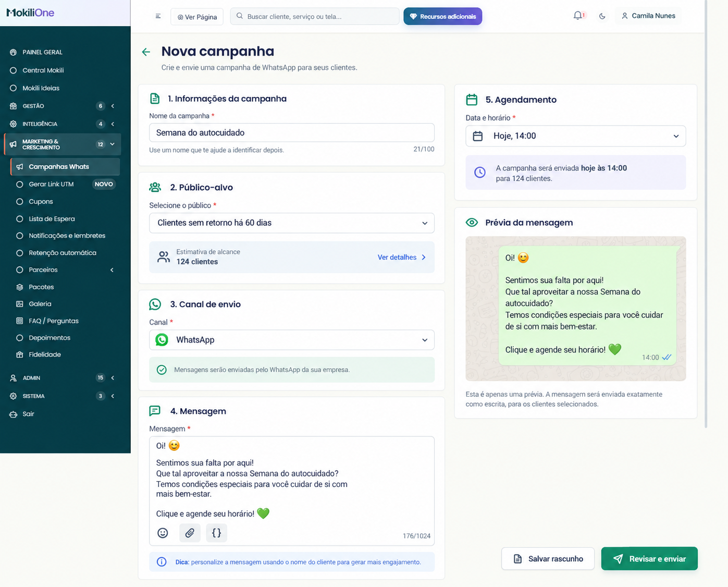Expand the Gestão menu chevron
The height and width of the screenshot is (587, 728).
(x=113, y=106)
